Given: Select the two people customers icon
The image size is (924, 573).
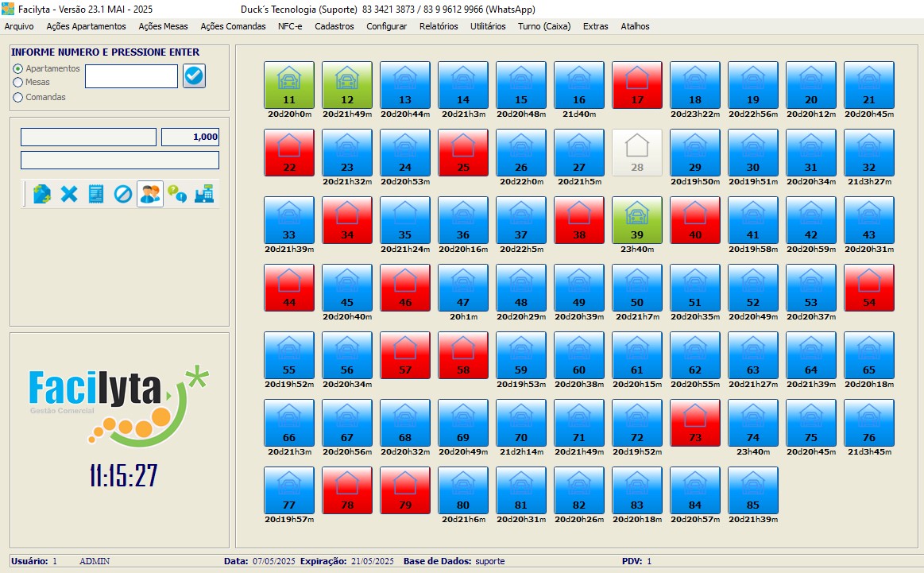Looking at the screenshot, I should click(x=150, y=194).
